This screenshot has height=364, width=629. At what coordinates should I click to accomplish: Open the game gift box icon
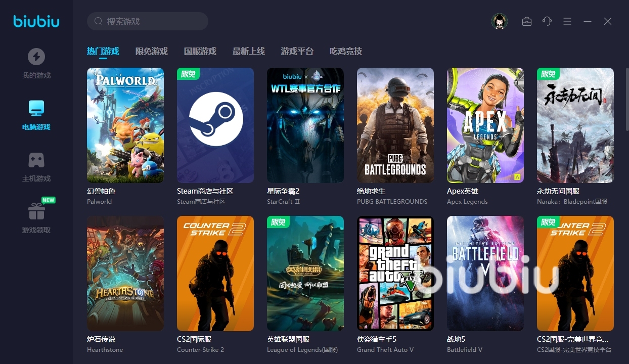point(36,211)
